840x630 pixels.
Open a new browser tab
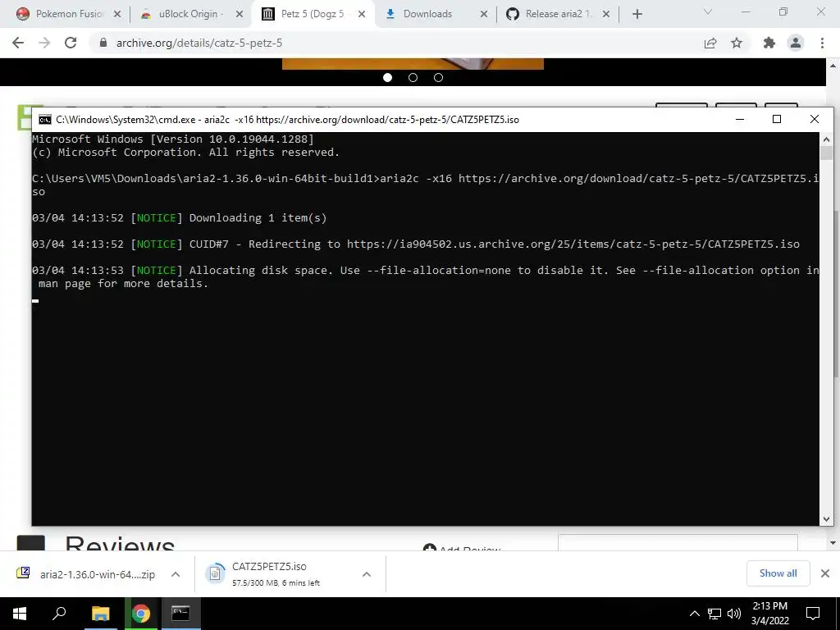coord(637,14)
